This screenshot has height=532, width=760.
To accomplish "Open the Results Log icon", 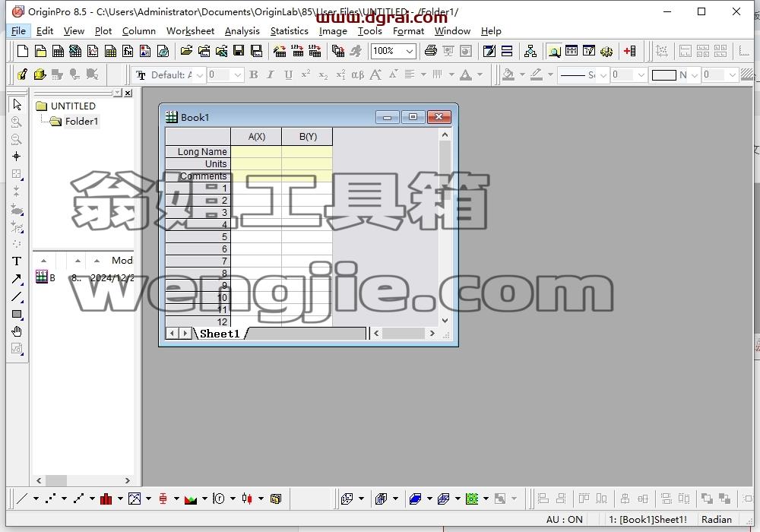I will 572,51.
